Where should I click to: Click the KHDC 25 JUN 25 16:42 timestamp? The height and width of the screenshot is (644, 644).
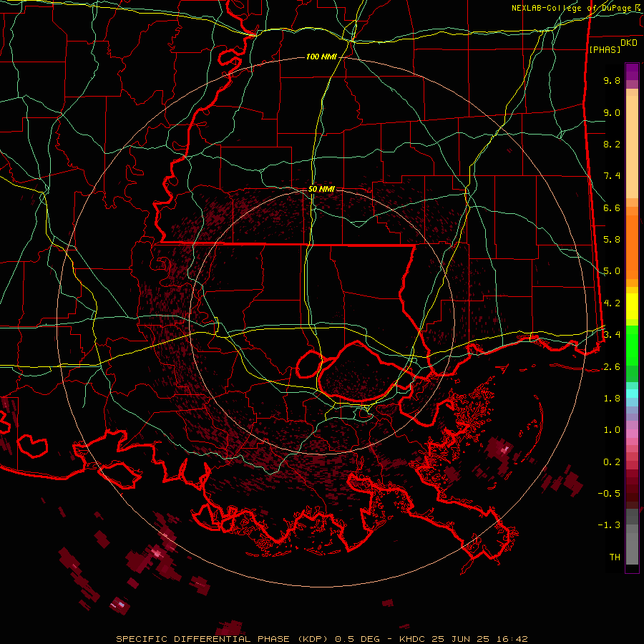tap(463, 639)
